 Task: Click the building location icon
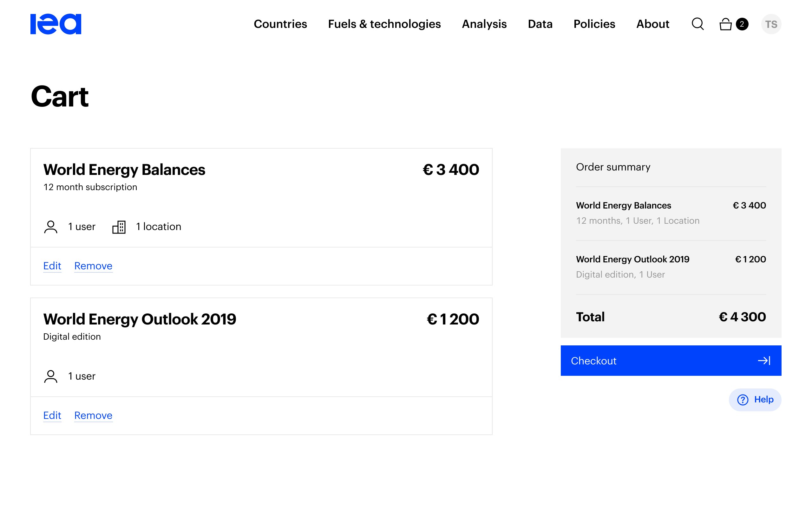119,227
